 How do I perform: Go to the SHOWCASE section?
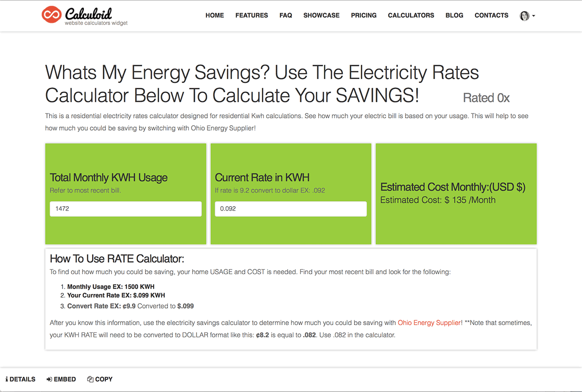(321, 15)
